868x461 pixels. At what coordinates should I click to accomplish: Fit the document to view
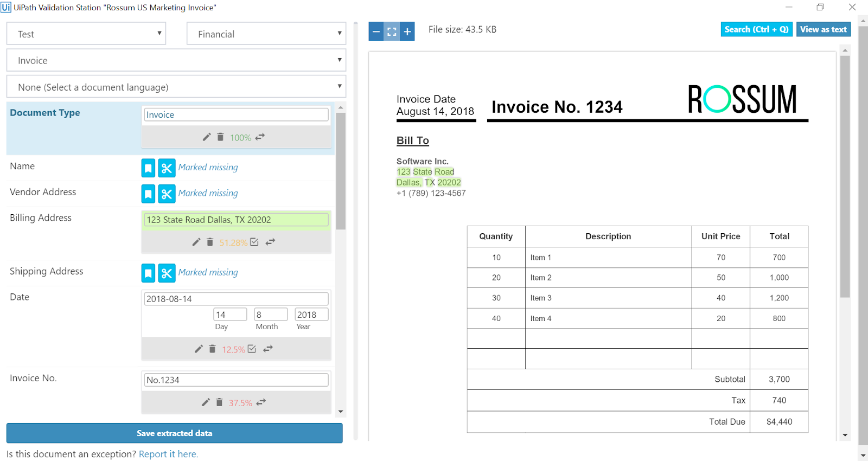pos(392,31)
